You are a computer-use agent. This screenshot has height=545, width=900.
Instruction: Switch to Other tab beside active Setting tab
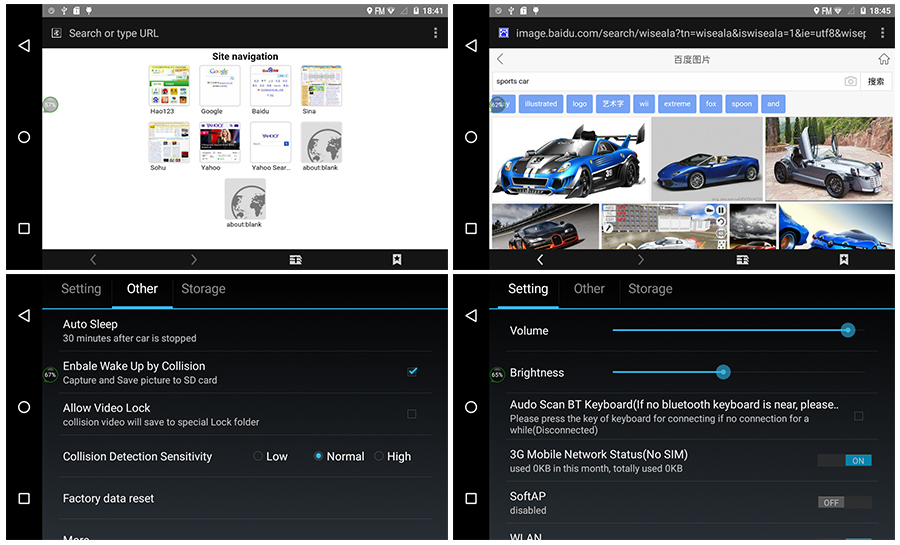tap(589, 289)
